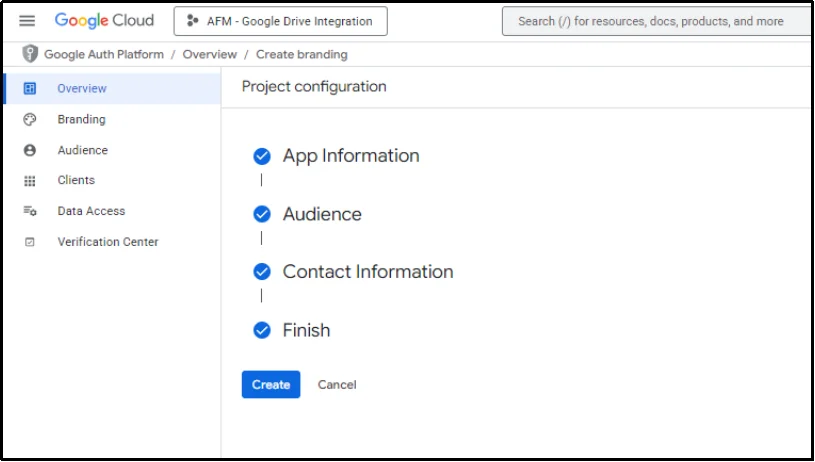Expand the App Information step

(x=351, y=156)
